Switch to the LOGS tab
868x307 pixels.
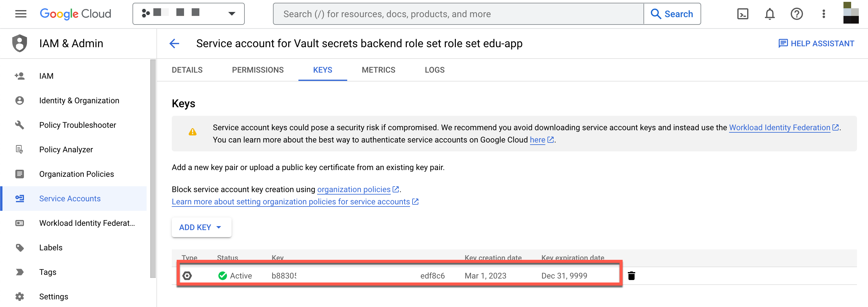pos(434,70)
